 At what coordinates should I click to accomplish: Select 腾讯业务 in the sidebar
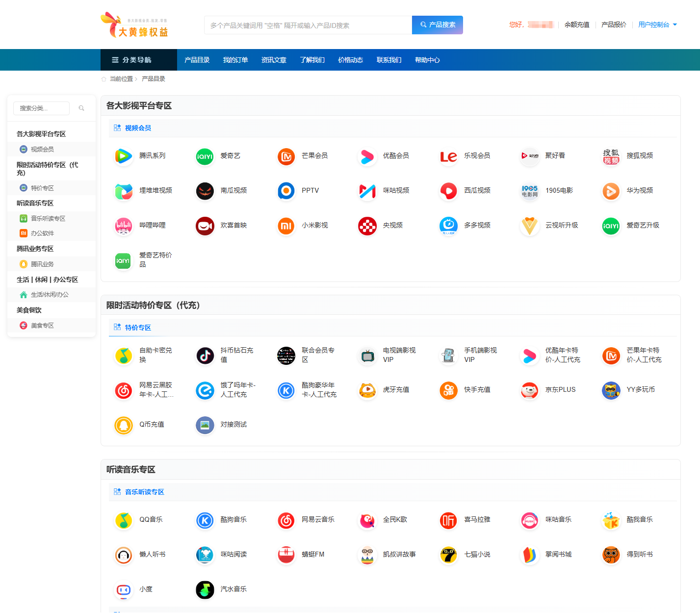(42, 264)
